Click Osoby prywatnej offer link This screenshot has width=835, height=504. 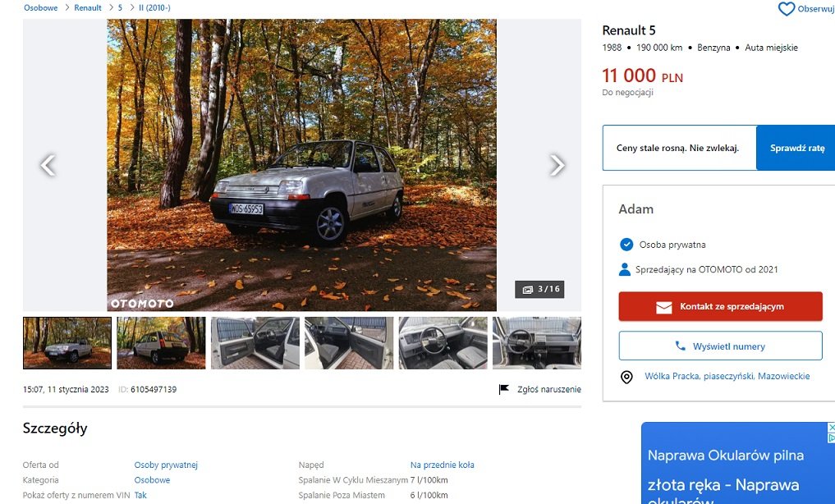tap(166, 465)
